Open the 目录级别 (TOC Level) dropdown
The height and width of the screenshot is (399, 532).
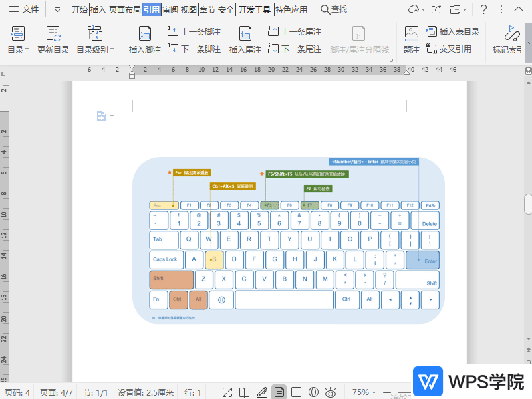coord(95,49)
